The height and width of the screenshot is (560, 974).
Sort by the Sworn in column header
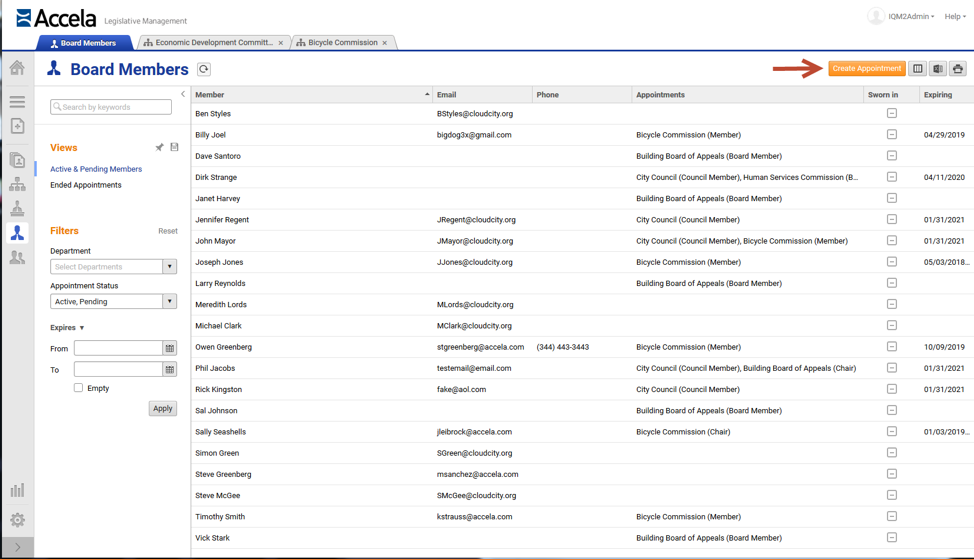click(891, 94)
